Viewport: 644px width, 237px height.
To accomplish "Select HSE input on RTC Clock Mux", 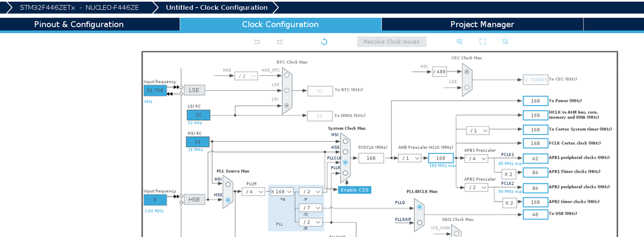I will (x=287, y=76).
